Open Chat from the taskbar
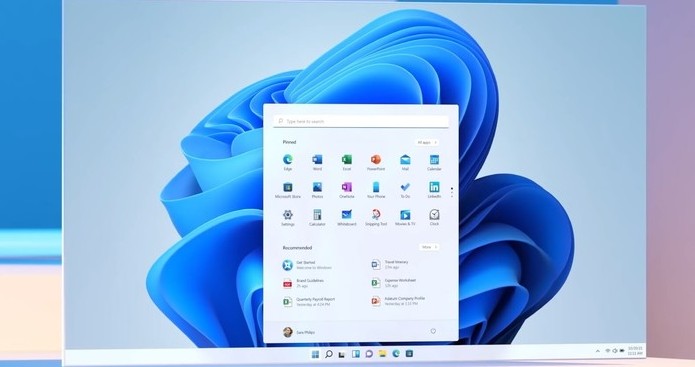This screenshot has width=695, height=367. click(369, 354)
